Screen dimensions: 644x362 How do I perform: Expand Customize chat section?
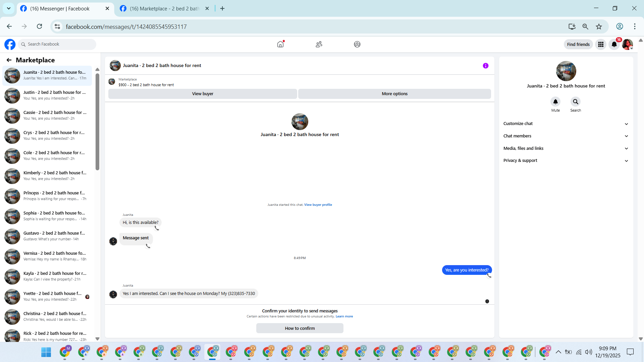566,124
